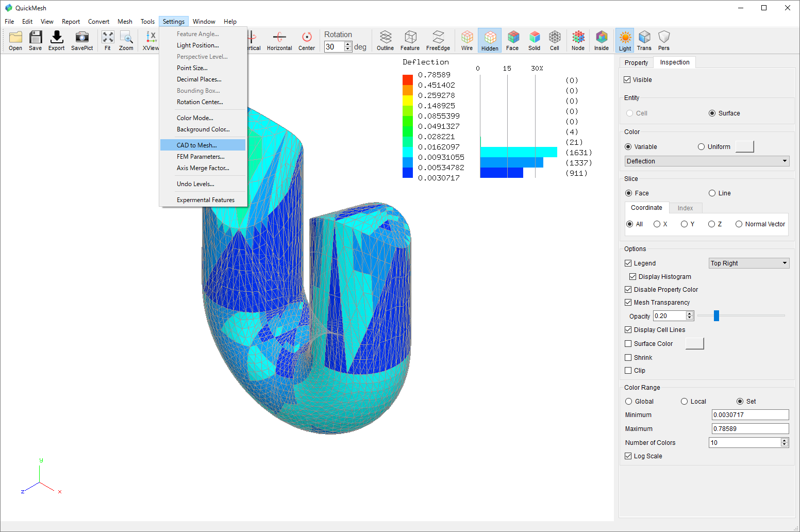Screen dimensions: 800x532
Task: Open the Report menu
Action: [71, 22]
